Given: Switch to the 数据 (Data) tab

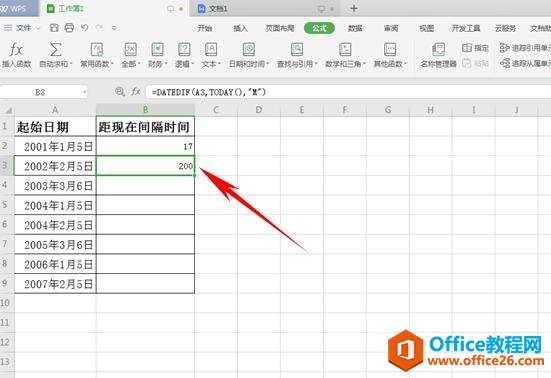Looking at the screenshot, I should pos(355,28).
